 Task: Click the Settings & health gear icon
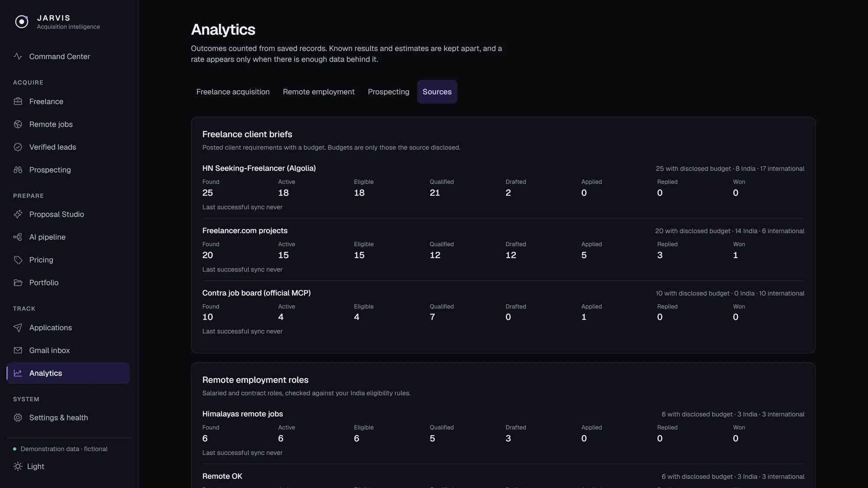[18, 418]
